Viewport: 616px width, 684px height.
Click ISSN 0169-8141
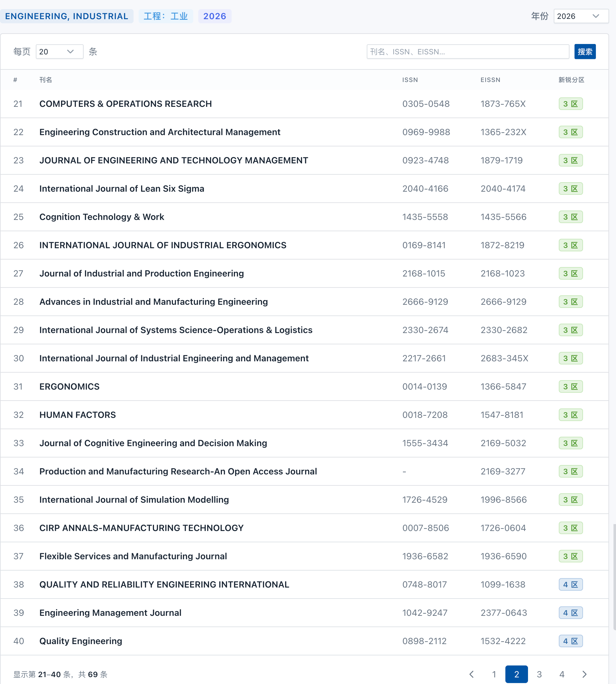424,245
